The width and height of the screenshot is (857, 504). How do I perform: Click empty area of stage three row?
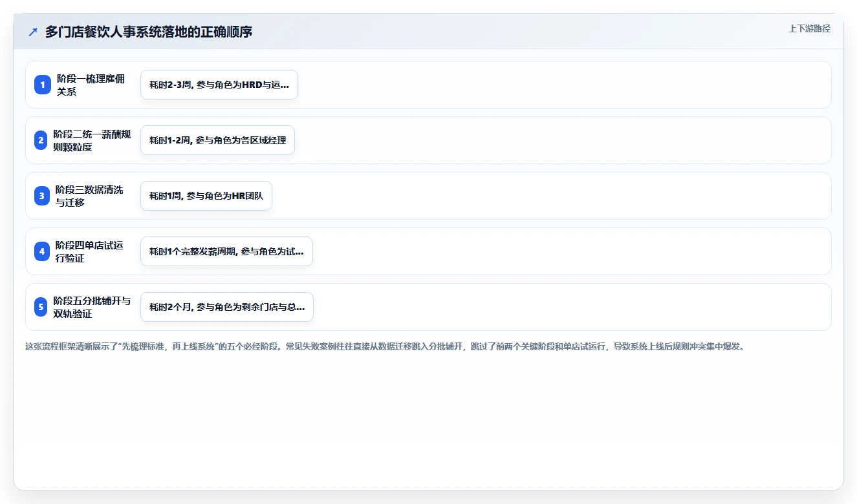(550, 196)
